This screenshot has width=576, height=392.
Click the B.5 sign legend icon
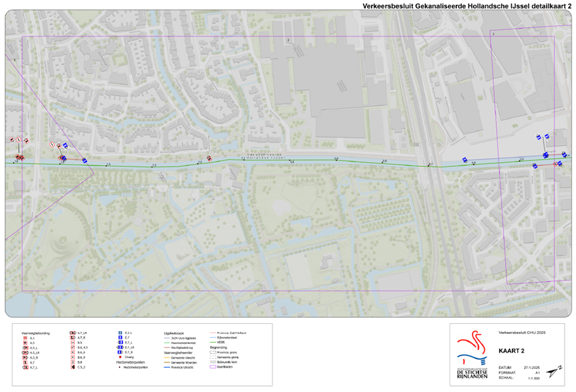coord(73,343)
